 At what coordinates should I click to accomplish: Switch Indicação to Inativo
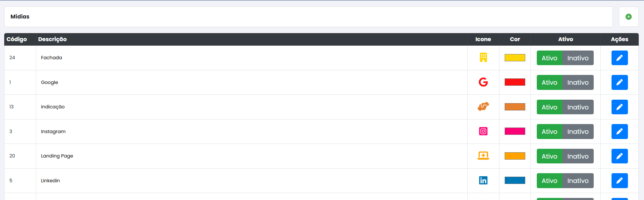coord(578,107)
